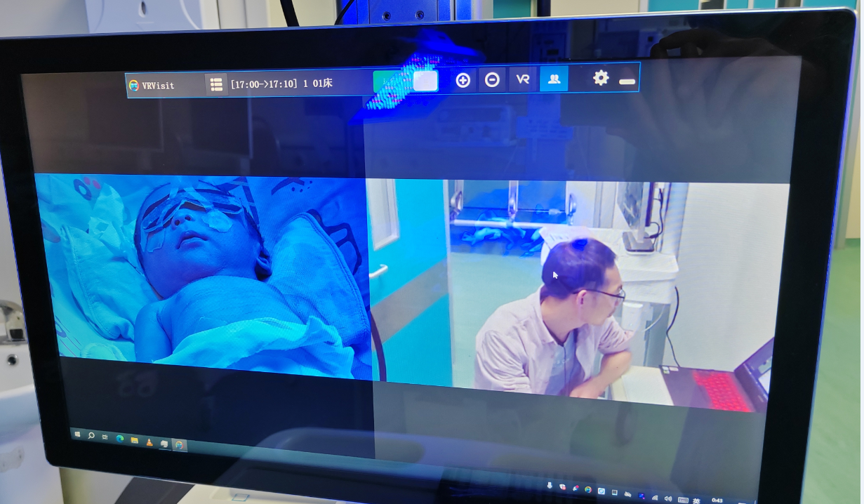This screenshot has width=864, height=504.
Task: Open the participants view icon
Action: tap(554, 79)
